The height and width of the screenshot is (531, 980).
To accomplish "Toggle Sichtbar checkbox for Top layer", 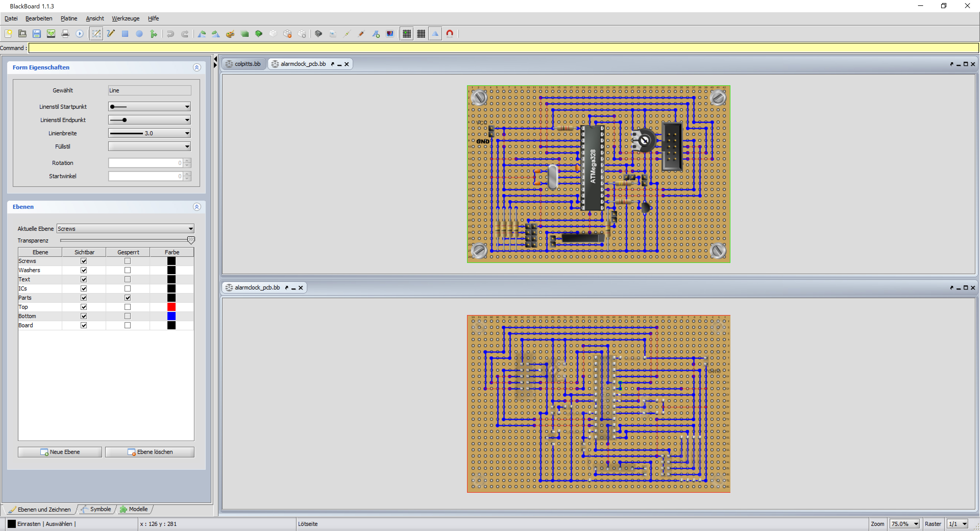I will click(x=84, y=307).
